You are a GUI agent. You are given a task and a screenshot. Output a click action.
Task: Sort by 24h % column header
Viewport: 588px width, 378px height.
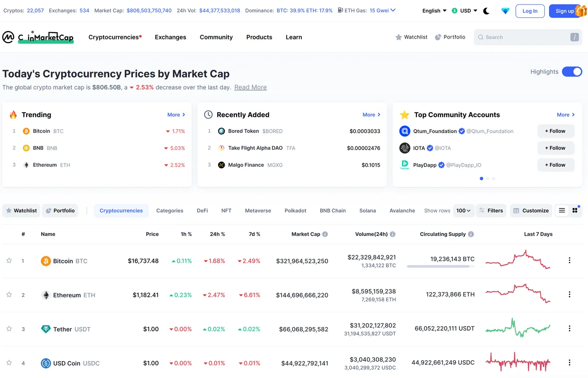click(x=217, y=234)
